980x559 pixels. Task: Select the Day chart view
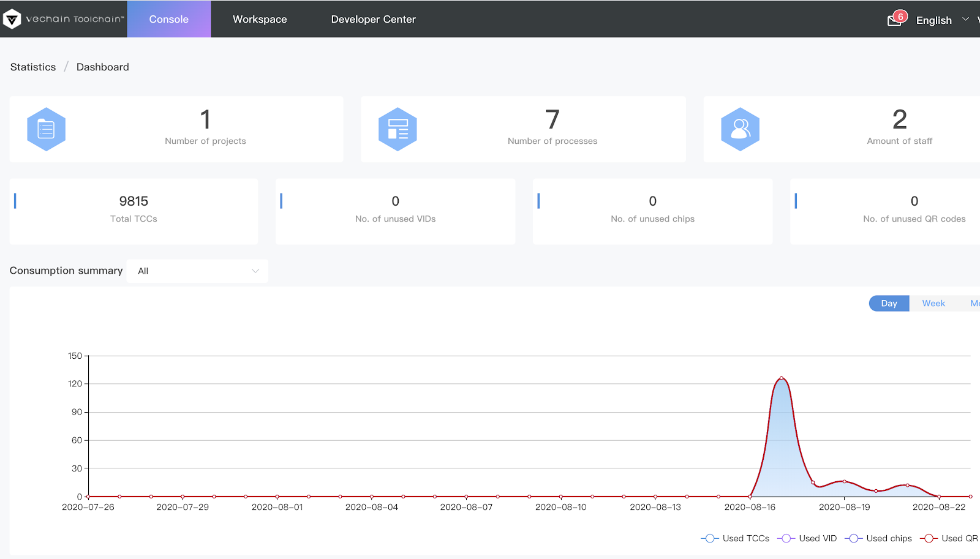(889, 303)
